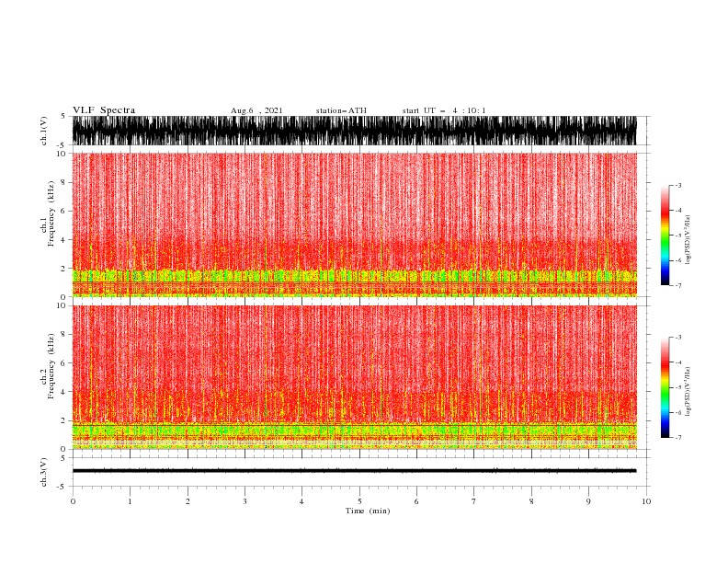728x563 pixels.
Task: Click the "4" kHz tick on ch.2 spectrogram
Action: [64, 392]
